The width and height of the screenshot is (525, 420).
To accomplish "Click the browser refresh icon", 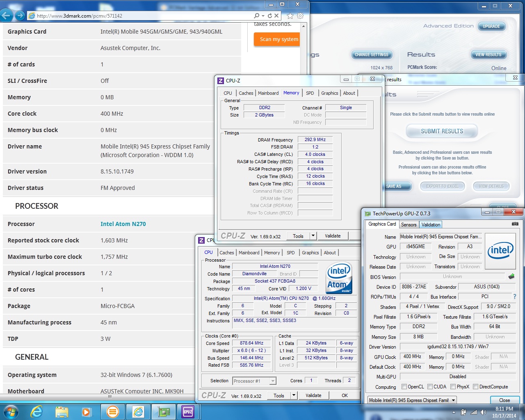I will pos(270,16).
